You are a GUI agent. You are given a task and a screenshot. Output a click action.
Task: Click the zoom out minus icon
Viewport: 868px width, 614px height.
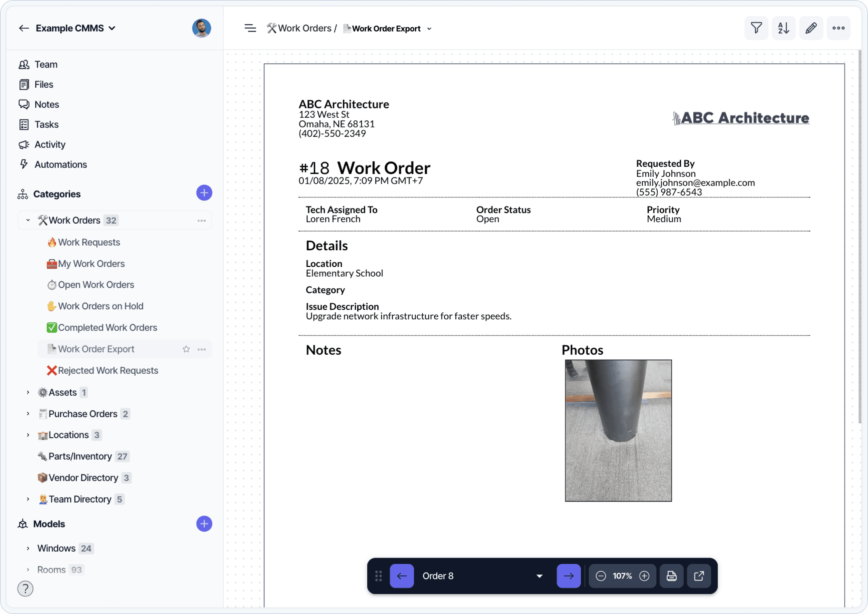click(x=601, y=576)
